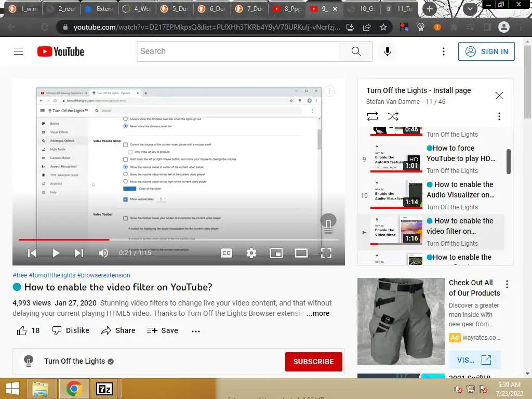The image size is (532, 399).
Task: Open YouTube settings three-dot menu
Action: click(x=444, y=51)
